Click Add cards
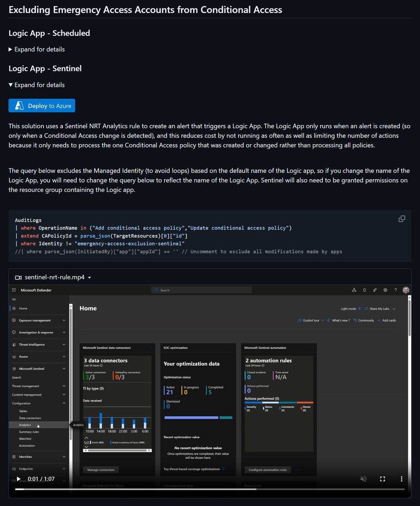 386,320
